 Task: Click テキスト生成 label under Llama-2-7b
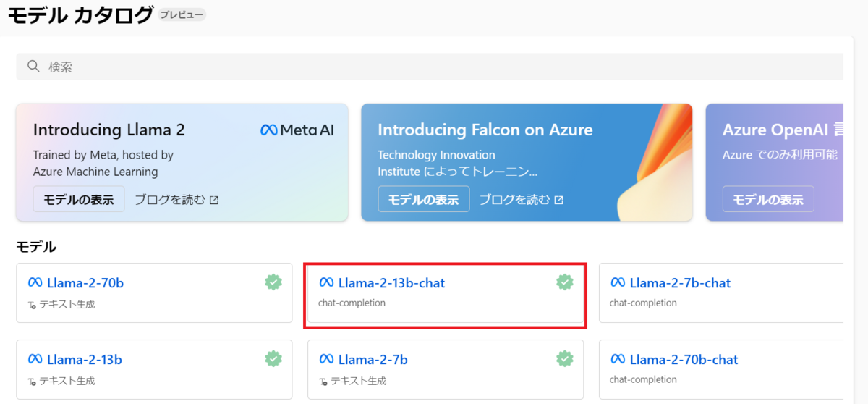coord(359,381)
